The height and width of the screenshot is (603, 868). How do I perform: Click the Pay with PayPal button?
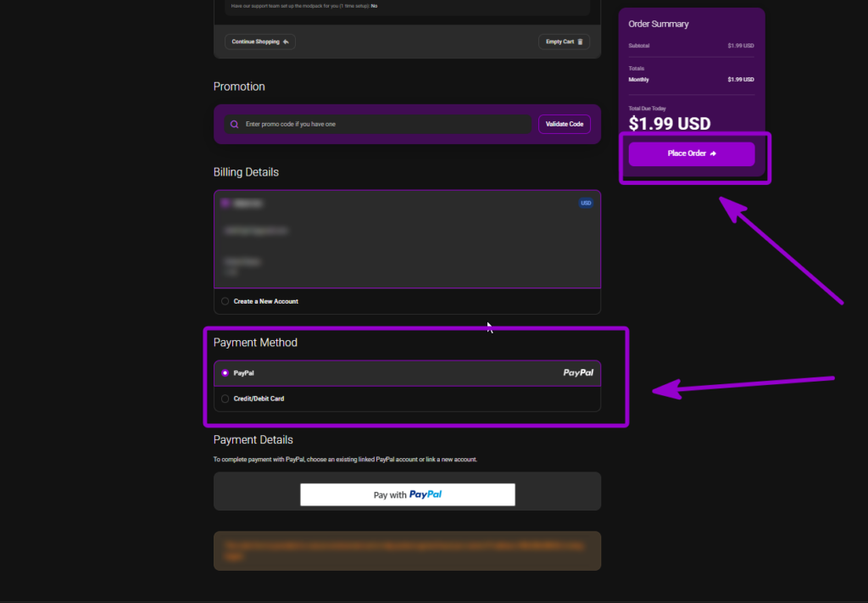(x=408, y=494)
